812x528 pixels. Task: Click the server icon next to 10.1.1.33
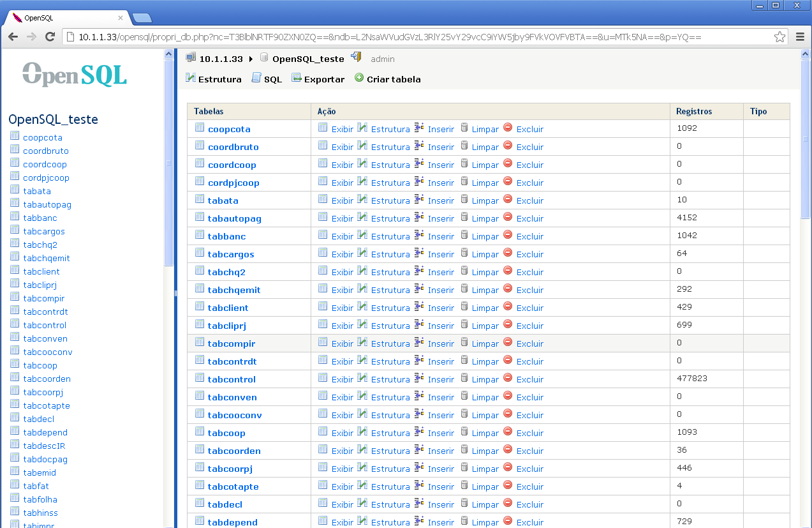[191, 58]
